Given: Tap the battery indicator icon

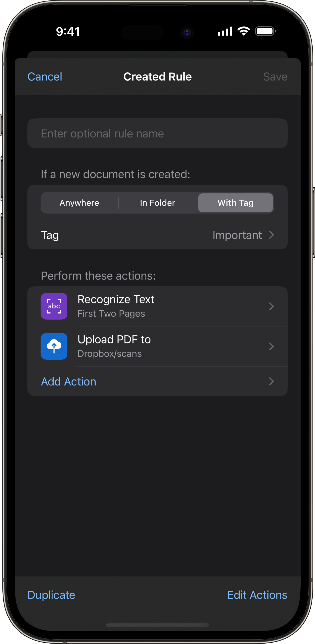Looking at the screenshot, I should point(265,31).
